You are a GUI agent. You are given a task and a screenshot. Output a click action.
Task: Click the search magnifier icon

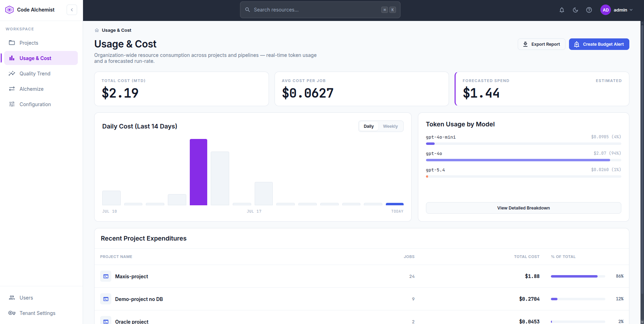(x=247, y=10)
